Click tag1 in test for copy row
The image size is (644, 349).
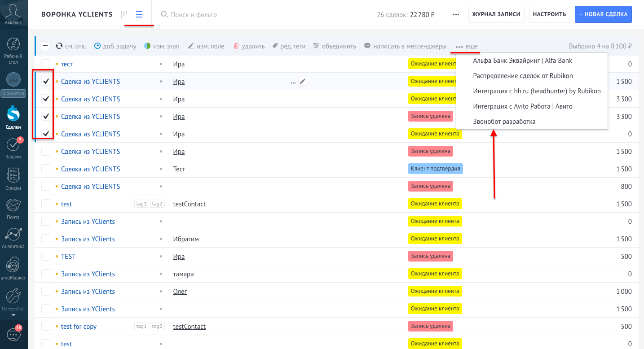point(141,327)
